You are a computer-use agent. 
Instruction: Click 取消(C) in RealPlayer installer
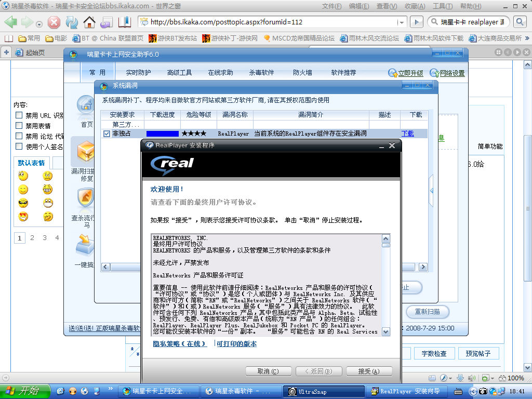[268, 371]
